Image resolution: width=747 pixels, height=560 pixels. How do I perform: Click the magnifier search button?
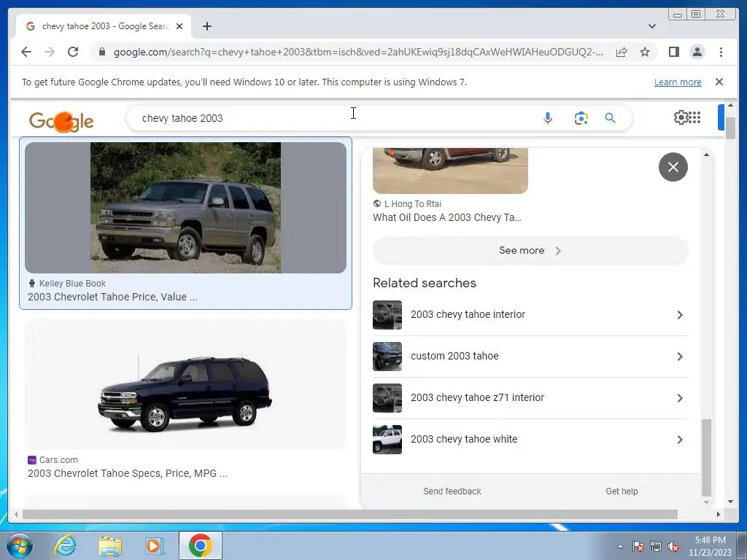(x=611, y=118)
